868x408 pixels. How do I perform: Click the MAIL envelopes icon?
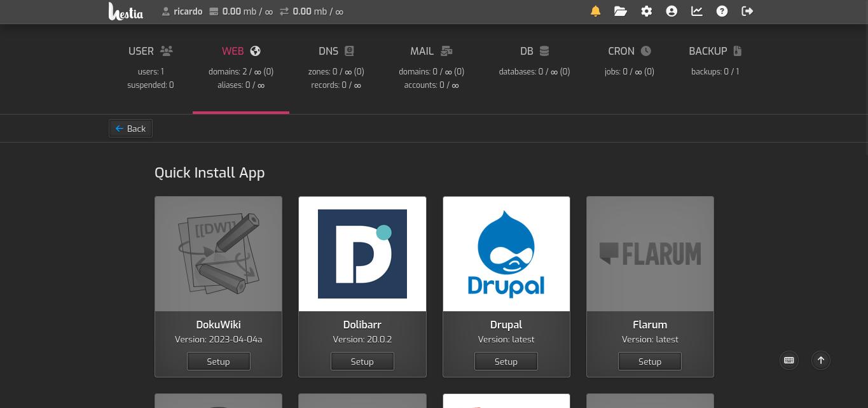pos(446,51)
